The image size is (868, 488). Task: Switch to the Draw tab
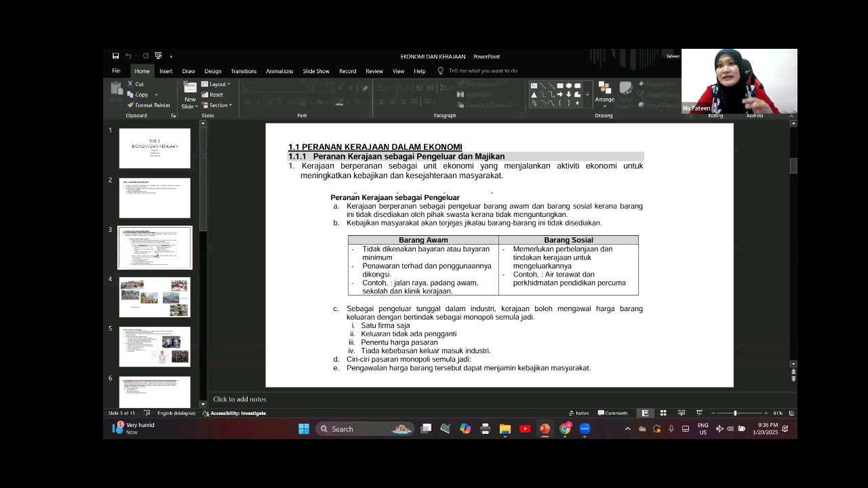pyautogui.click(x=189, y=70)
